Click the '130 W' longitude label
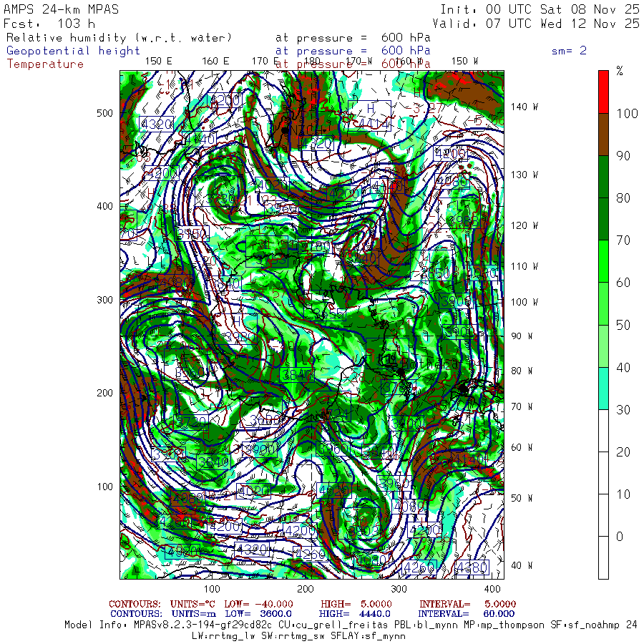Viewport: 644px width, 644px height. coord(525,175)
